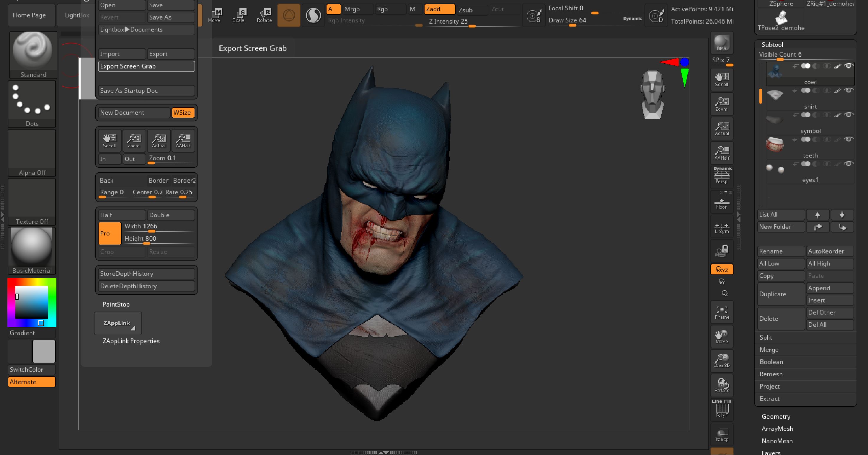Click the Zoom3D icon

pos(722,360)
